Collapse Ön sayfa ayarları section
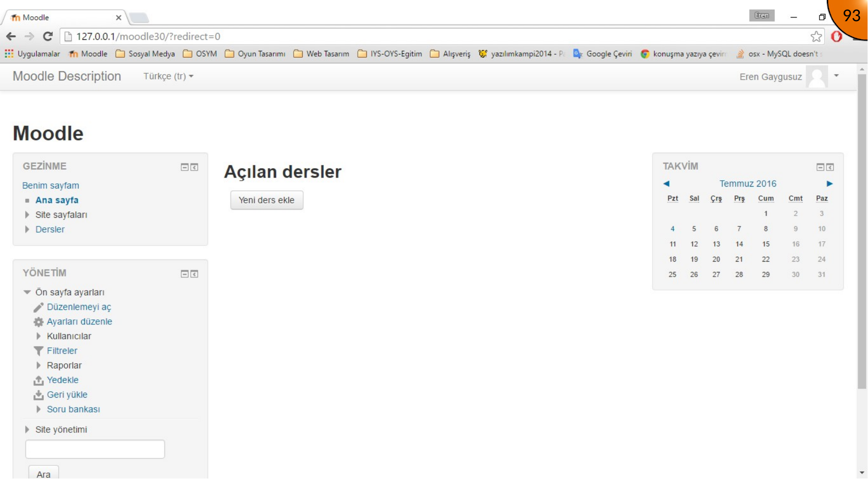The height and width of the screenshot is (488, 868). (27, 292)
